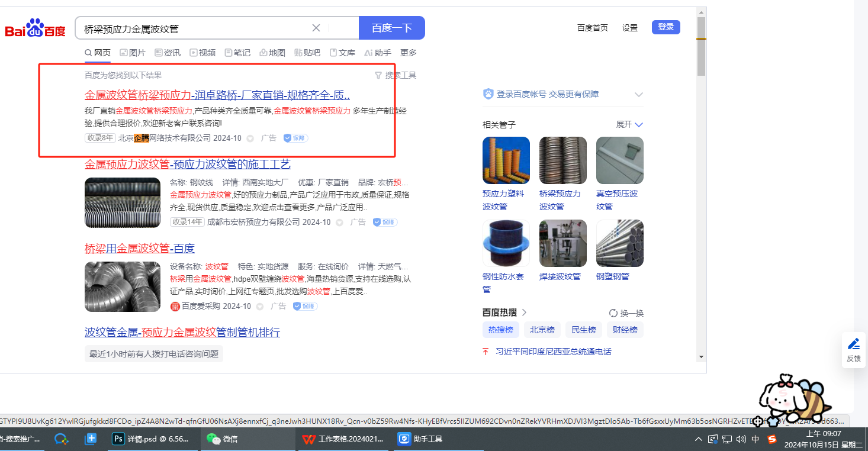The height and width of the screenshot is (451, 868).
Task: Open the 刚性防水套管 thumbnail
Action: pos(506,243)
